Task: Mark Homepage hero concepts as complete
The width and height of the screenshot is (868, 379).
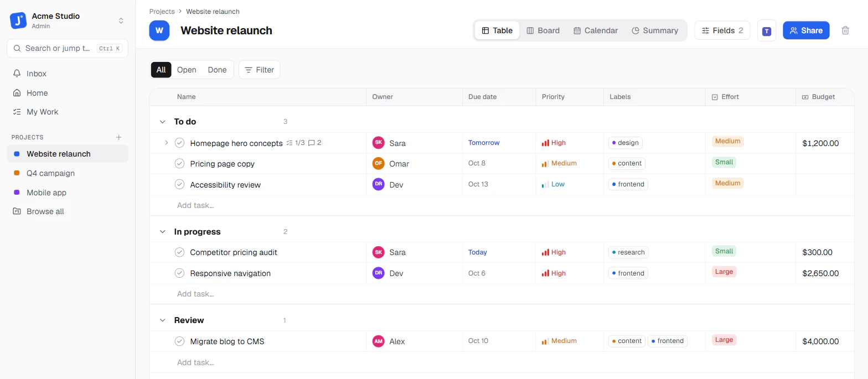Action: pos(179,143)
